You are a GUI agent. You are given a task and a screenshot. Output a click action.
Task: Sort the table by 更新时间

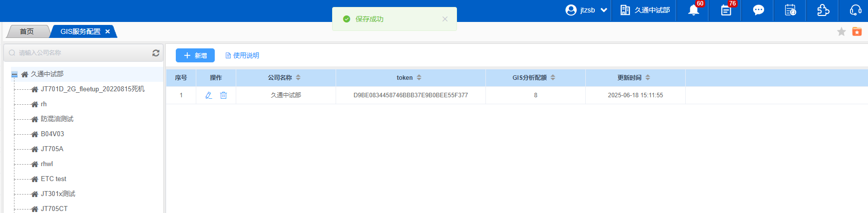pos(648,78)
